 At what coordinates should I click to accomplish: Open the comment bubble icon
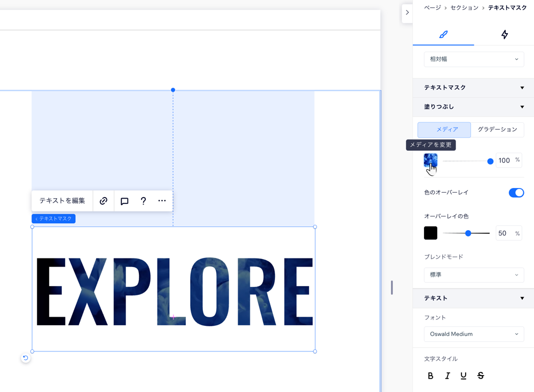(124, 201)
